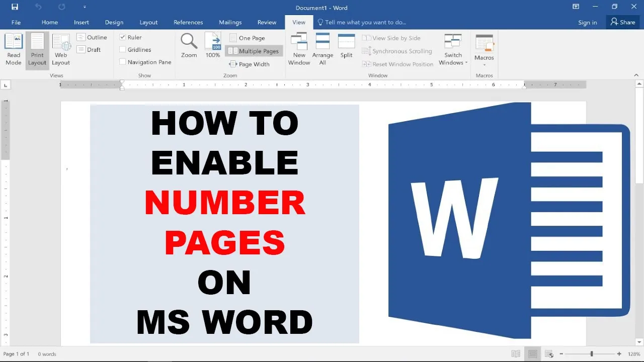Click zoom in plus button
Screen dimensions: 644x362
coord(619,354)
